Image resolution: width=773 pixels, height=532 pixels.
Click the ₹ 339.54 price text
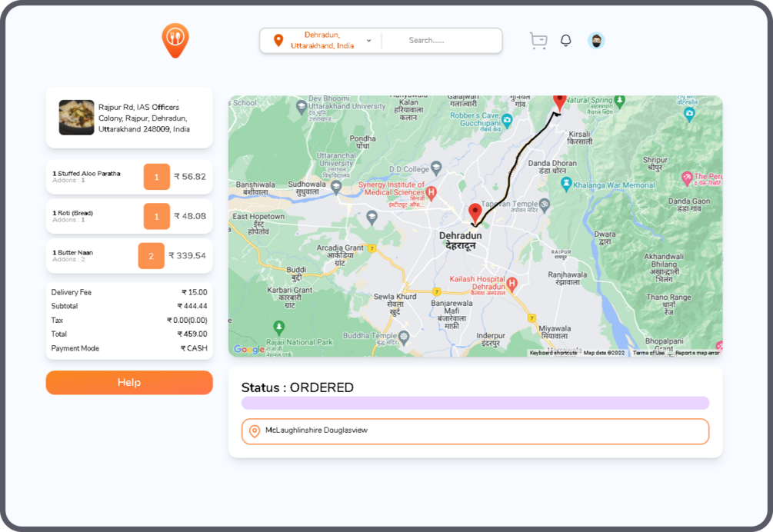[188, 256]
